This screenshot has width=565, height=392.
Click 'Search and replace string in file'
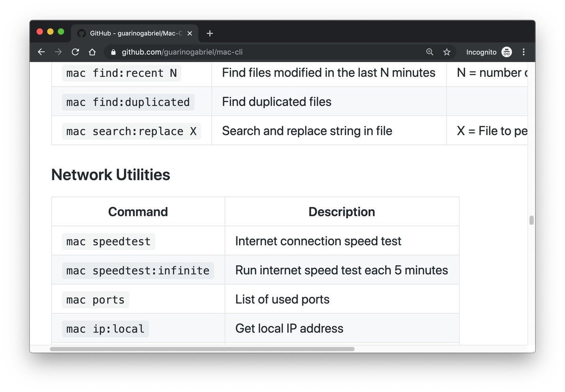(x=307, y=131)
